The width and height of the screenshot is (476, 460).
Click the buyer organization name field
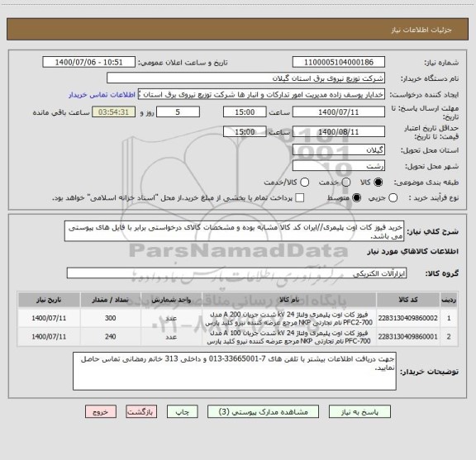[245, 78]
